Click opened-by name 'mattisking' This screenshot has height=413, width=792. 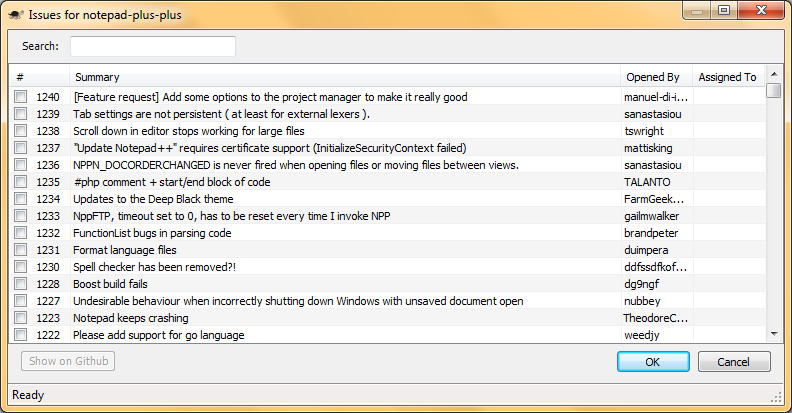[x=648, y=148]
